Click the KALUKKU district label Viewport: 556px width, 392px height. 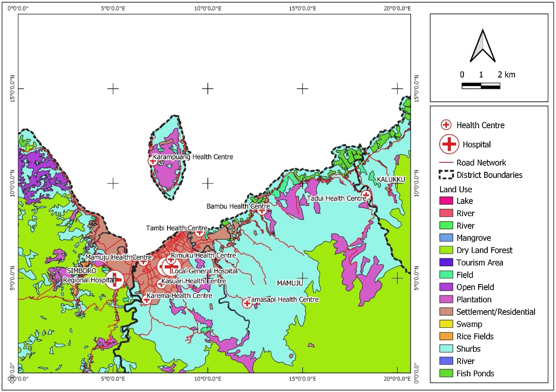391,179
